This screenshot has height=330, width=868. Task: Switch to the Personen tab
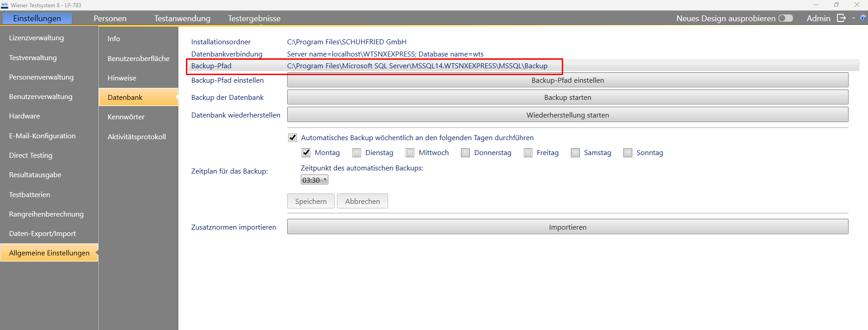(x=110, y=19)
